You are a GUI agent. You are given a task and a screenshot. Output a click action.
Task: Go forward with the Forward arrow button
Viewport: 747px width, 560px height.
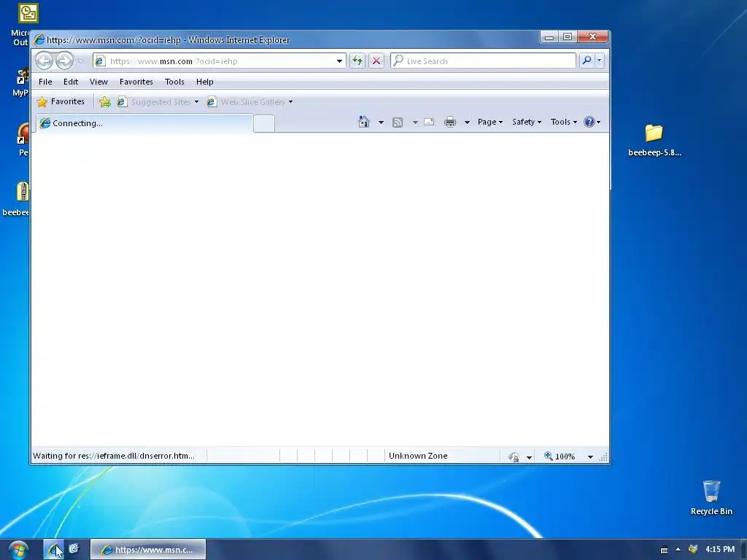64,61
